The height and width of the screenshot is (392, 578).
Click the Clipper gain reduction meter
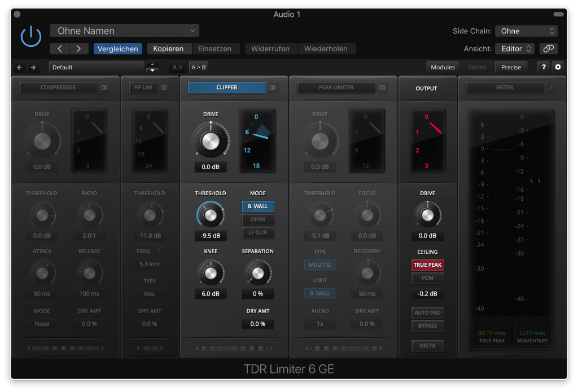click(x=257, y=141)
